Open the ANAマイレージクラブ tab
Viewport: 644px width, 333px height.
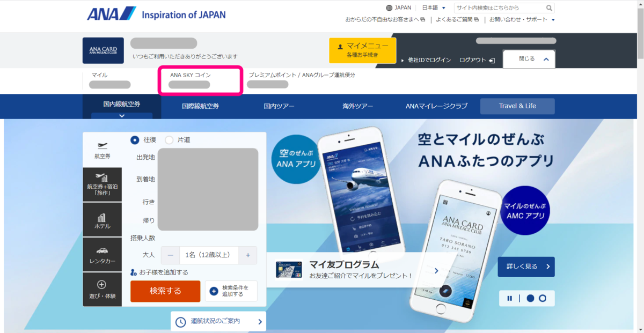437,106
